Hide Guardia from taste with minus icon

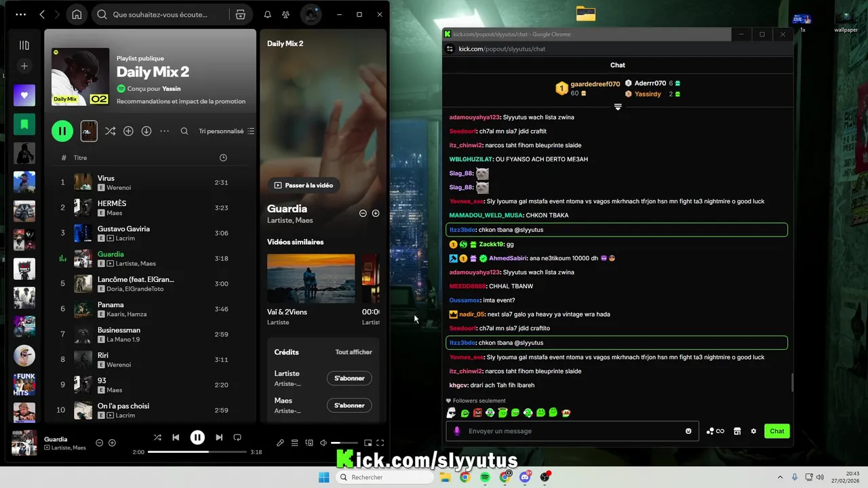point(363,213)
